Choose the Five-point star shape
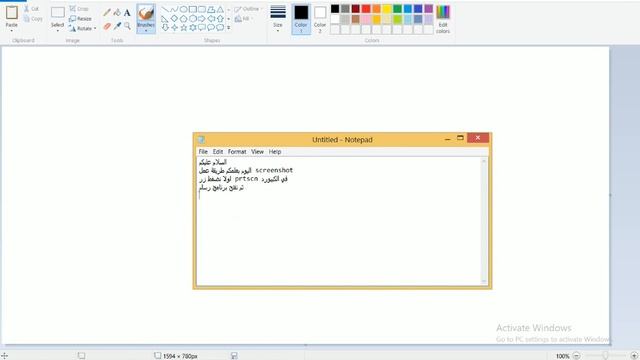Image resolution: width=640 pixels, height=360 pixels. click(184, 28)
